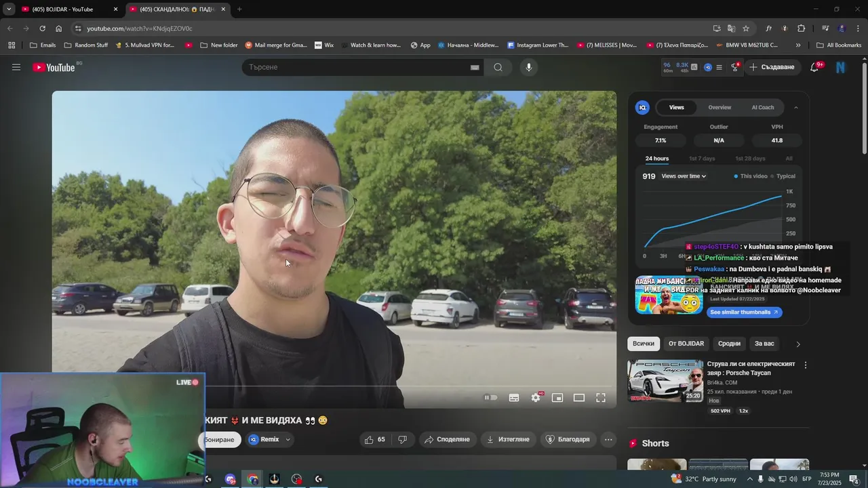Viewport: 868px width, 488px height.
Task: Reload the browser page
Action: coord(42,28)
